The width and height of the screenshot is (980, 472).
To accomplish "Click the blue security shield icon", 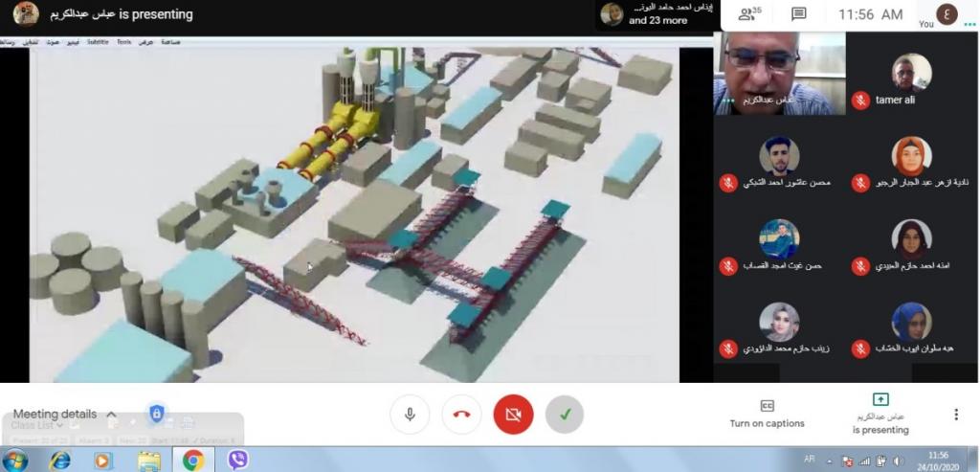I will pos(157,414).
